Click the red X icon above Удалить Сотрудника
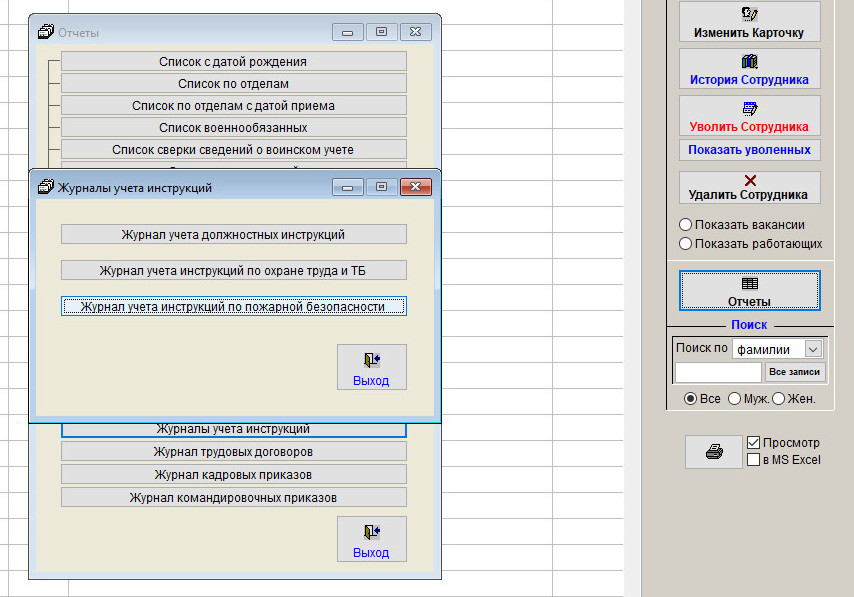The image size is (854, 597). (750, 180)
